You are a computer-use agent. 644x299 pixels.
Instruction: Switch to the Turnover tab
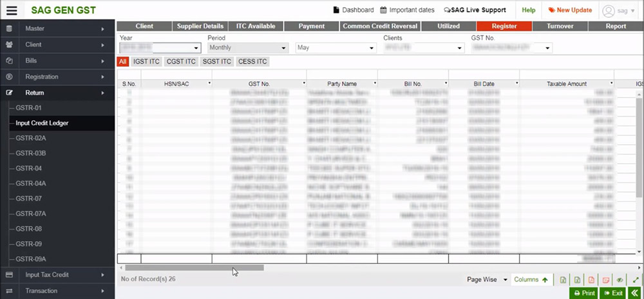(x=560, y=26)
